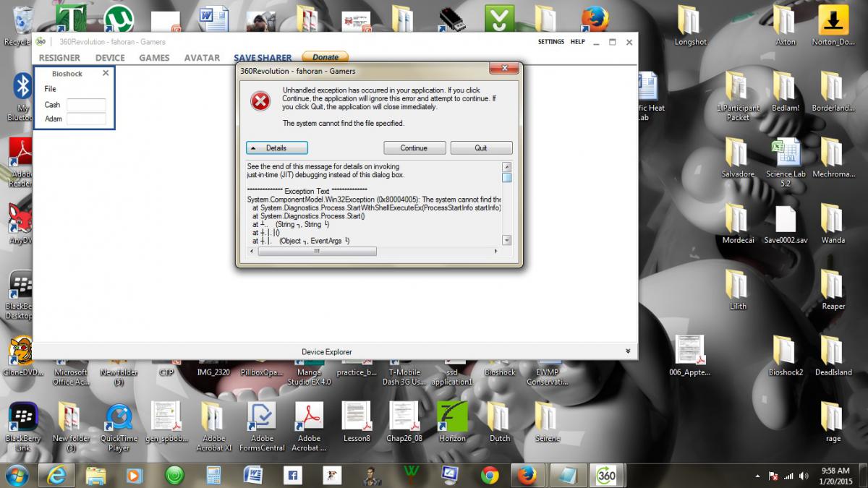Close the Bioshock editor panel
Viewport: 868px width, 488px height.
(x=106, y=73)
